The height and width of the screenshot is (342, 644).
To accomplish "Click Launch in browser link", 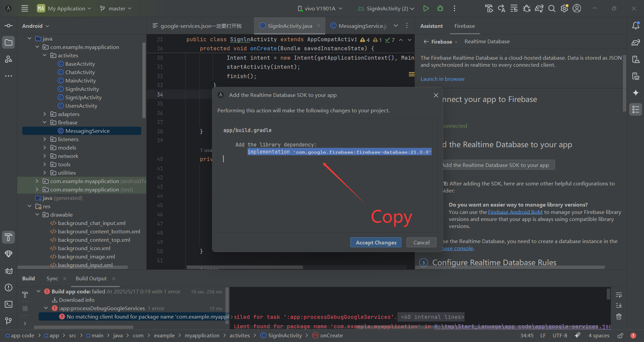I will pos(442,79).
